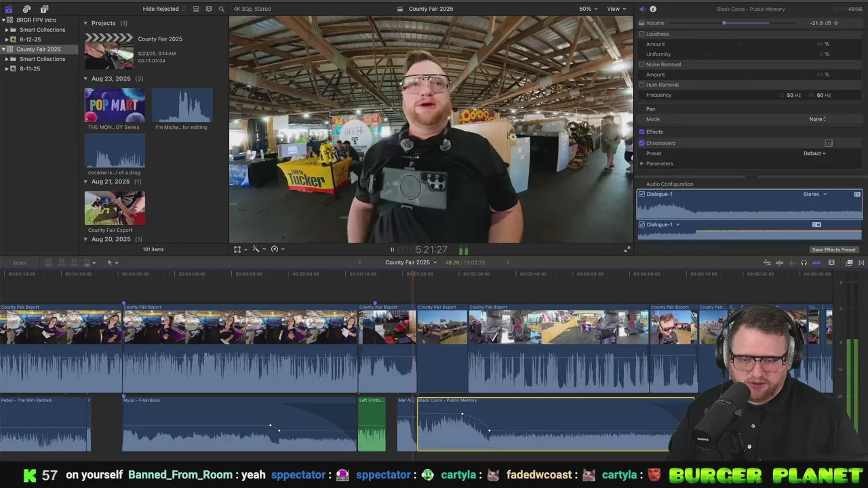Screen dimensions: 868x488
Task: Open the timeline Index panel
Action: (20, 262)
